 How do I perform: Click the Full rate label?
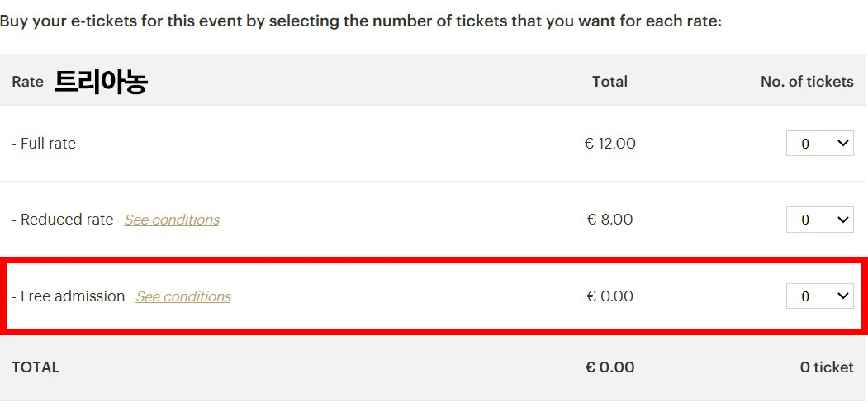point(47,144)
